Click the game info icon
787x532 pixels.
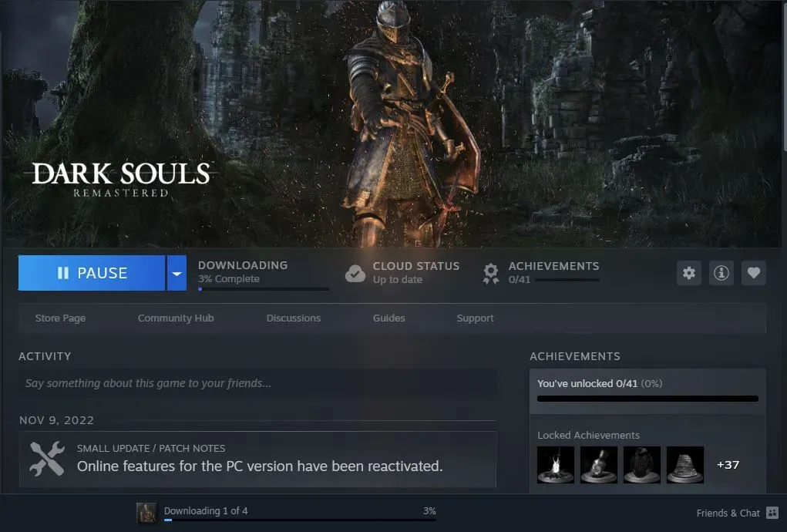[x=721, y=273]
